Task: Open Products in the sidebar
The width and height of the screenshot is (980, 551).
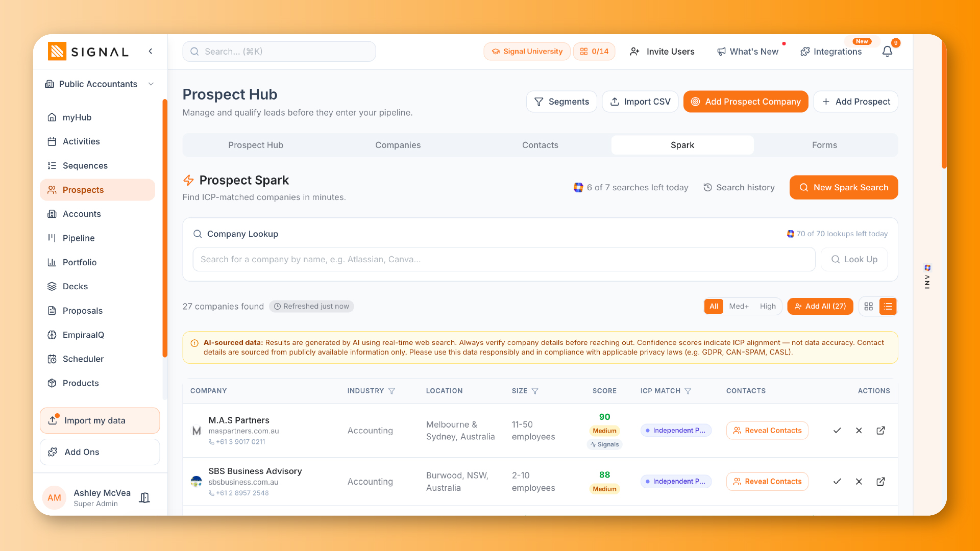Action: [x=97, y=383]
